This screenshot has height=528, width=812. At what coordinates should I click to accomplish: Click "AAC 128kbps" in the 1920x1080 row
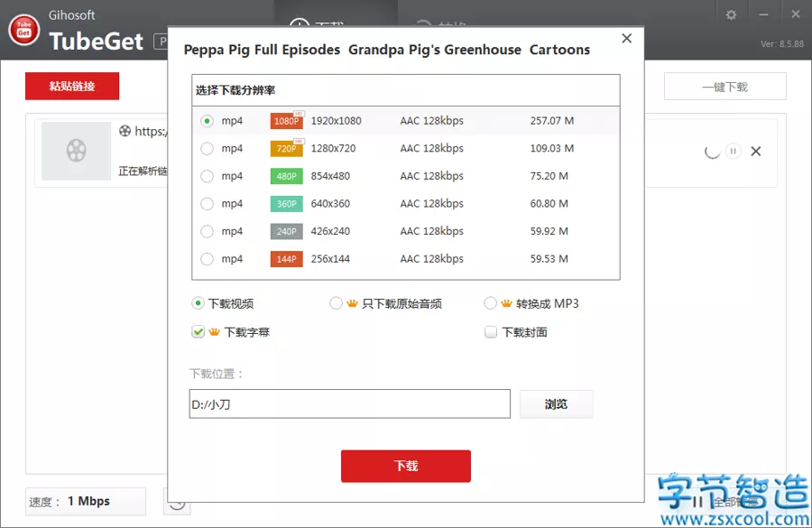432,121
